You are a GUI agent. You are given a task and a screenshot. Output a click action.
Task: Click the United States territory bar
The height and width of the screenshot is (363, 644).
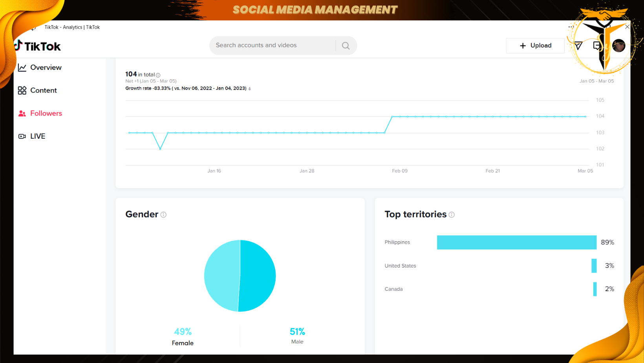pos(594,266)
